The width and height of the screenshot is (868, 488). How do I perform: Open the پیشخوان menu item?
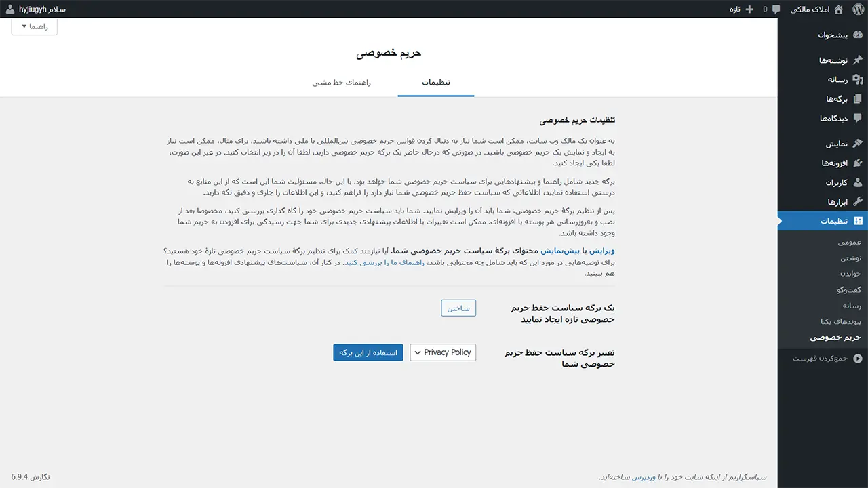coord(823,35)
